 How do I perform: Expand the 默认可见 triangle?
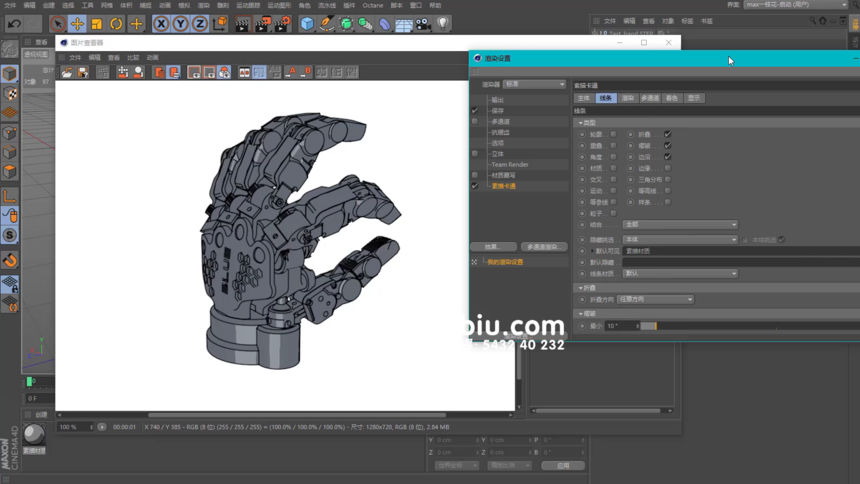pyautogui.click(x=592, y=251)
